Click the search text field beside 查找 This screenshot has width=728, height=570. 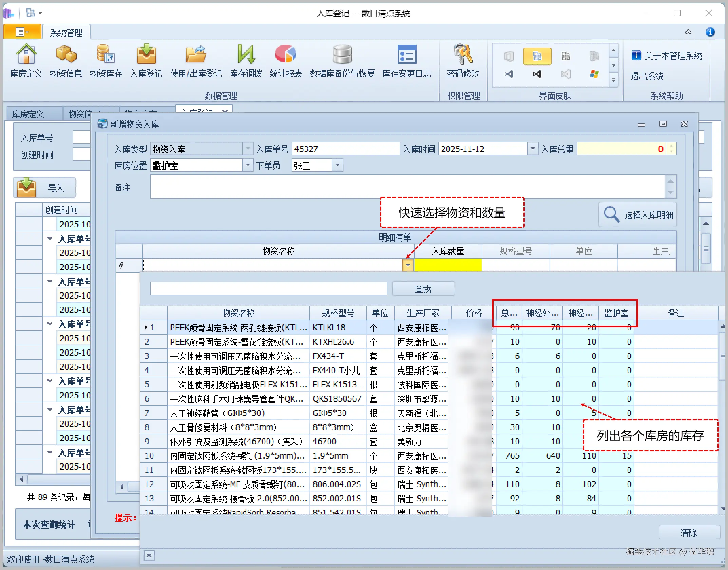268,289
